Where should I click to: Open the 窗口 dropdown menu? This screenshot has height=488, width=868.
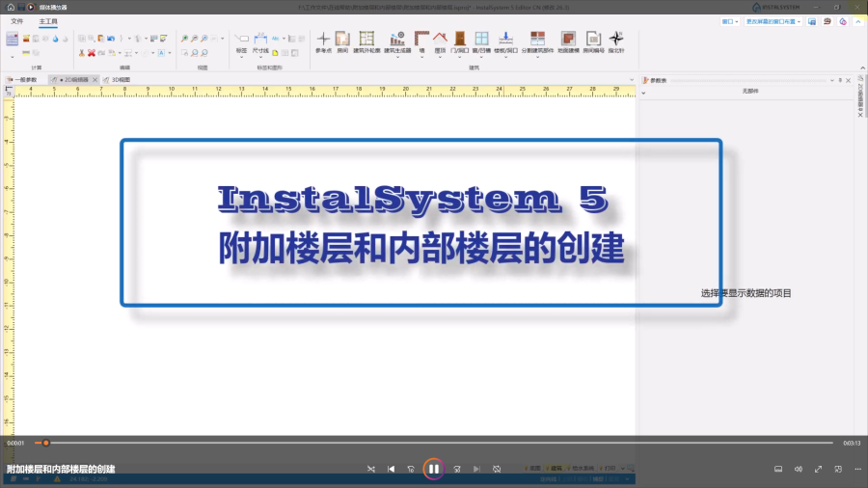coord(730,20)
